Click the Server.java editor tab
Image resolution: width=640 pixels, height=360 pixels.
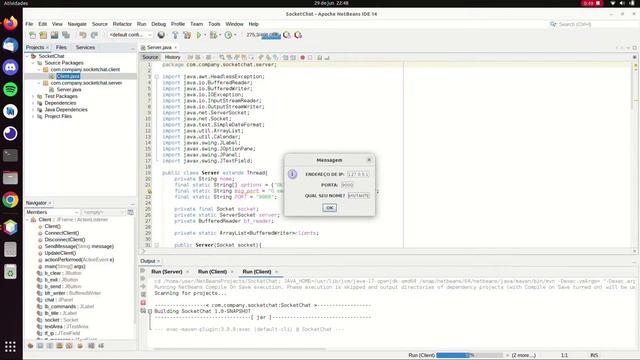(159, 47)
